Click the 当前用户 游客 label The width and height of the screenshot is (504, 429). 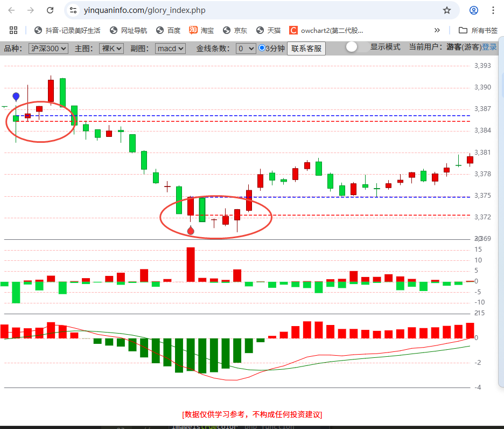445,47
